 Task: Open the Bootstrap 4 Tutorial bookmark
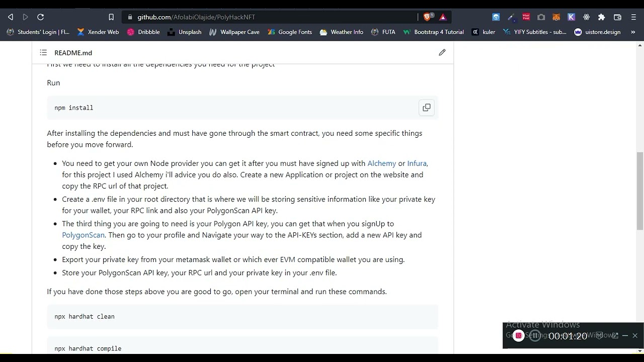[x=434, y=32]
